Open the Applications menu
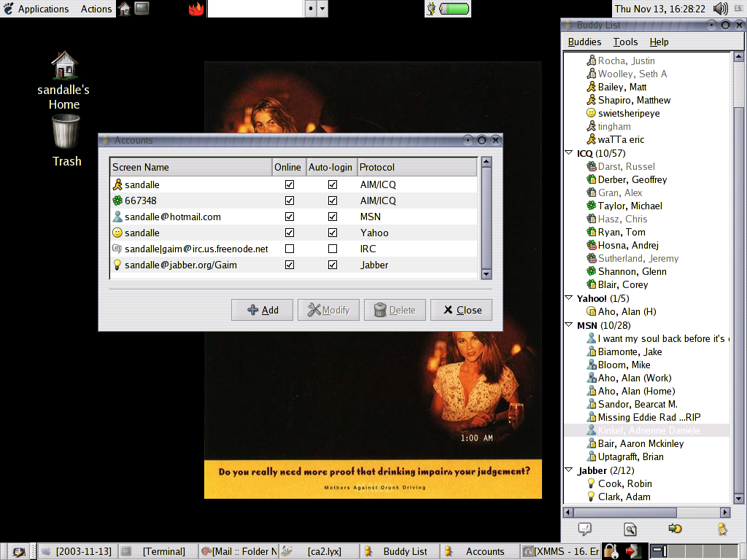 click(36, 9)
